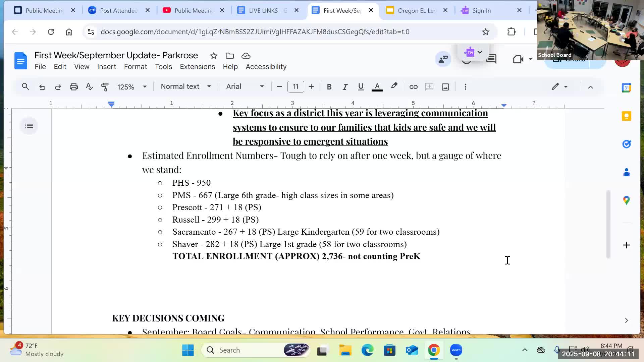This screenshot has height=362, width=644.
Task: Open the document outline panel icon
Action: point(29,126)
